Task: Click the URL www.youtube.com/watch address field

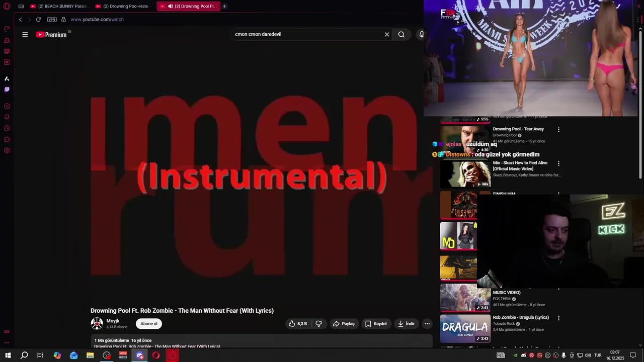Action: click(97, 20)
